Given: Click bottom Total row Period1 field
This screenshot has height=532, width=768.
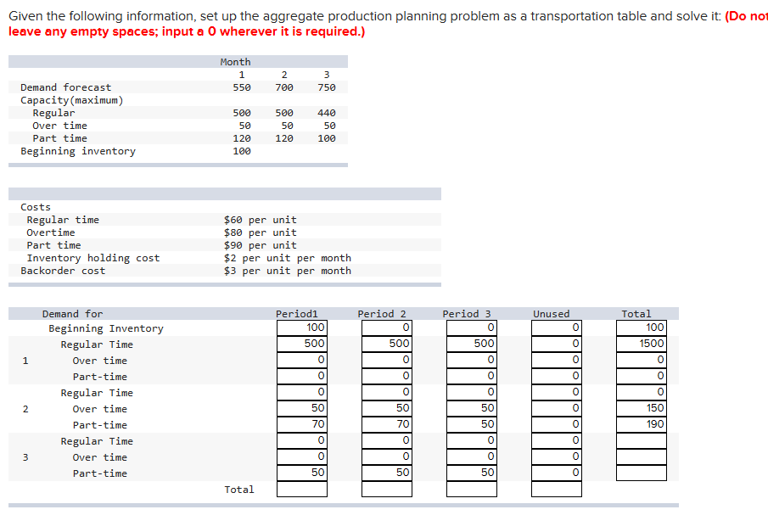Looking at the screenshot, I should point(302,490).
